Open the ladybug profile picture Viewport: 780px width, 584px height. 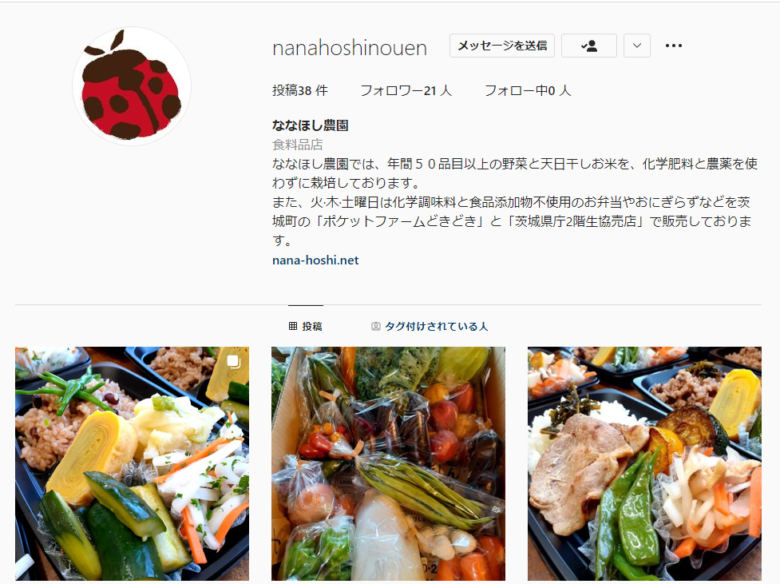pos(132,86)
